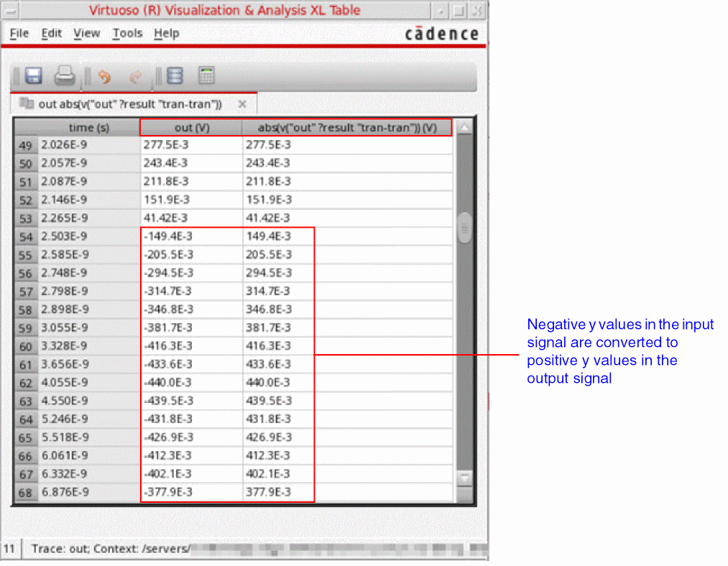Click the out (V) column header

tap(191, 128)
